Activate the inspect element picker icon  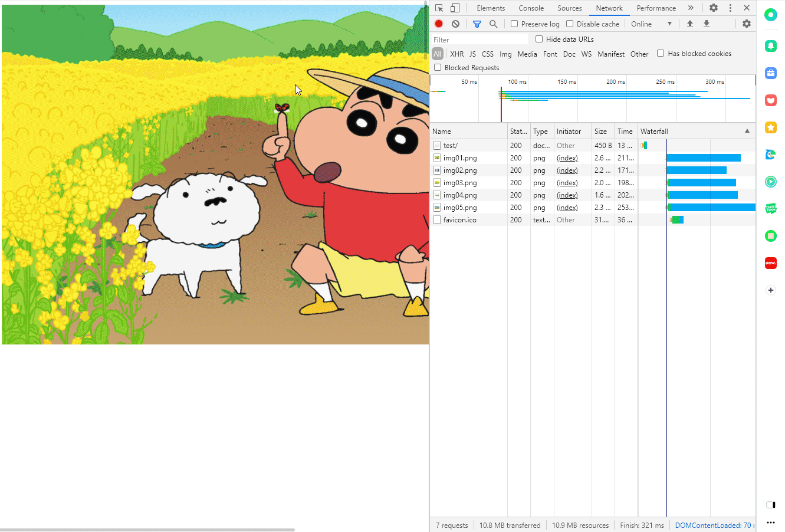[x=439, y=8]
